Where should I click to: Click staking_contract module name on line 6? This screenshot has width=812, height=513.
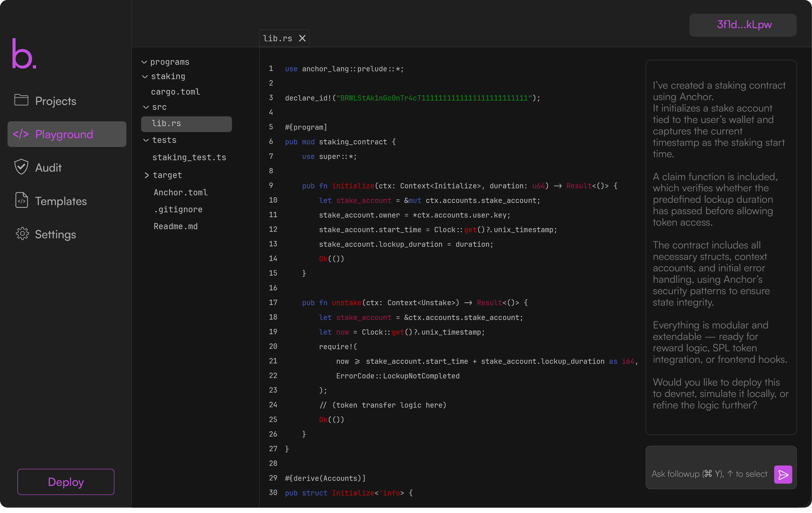pos(353,142)
